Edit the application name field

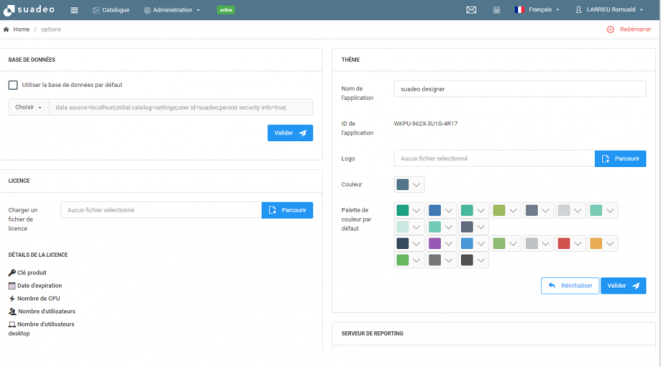pyautogui.click(x=520, y=89)
